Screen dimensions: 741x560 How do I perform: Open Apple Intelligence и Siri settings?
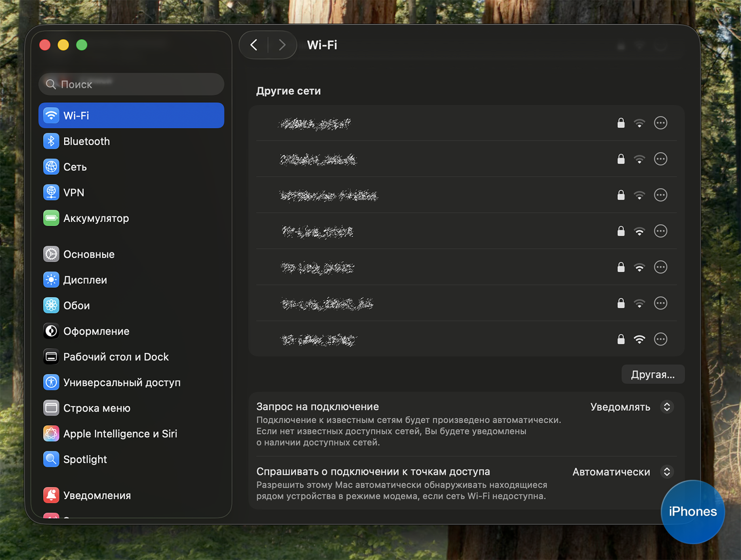click(x=120, y=434)
